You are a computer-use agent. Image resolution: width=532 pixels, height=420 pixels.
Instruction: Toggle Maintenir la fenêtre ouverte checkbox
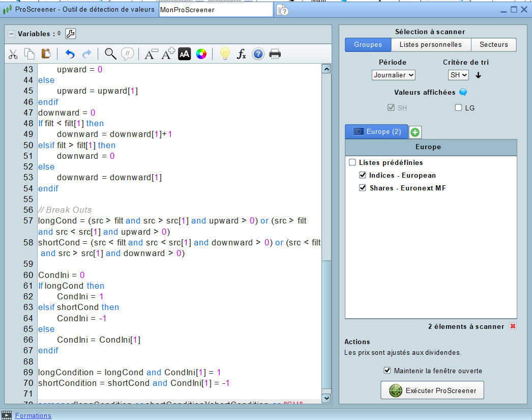pyautogui.click(x=387, y=371)
